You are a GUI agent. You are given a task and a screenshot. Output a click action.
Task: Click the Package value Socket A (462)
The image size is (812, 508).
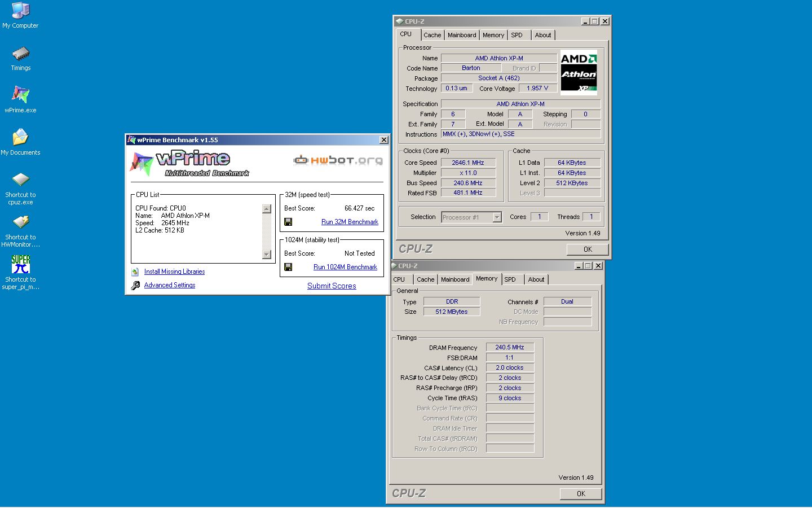coord(499,78)
